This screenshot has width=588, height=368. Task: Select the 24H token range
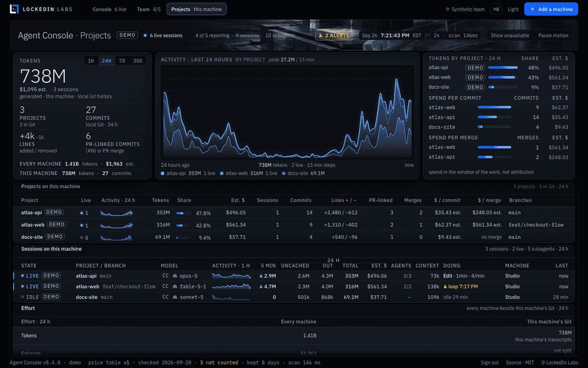(x=107, y=61)
